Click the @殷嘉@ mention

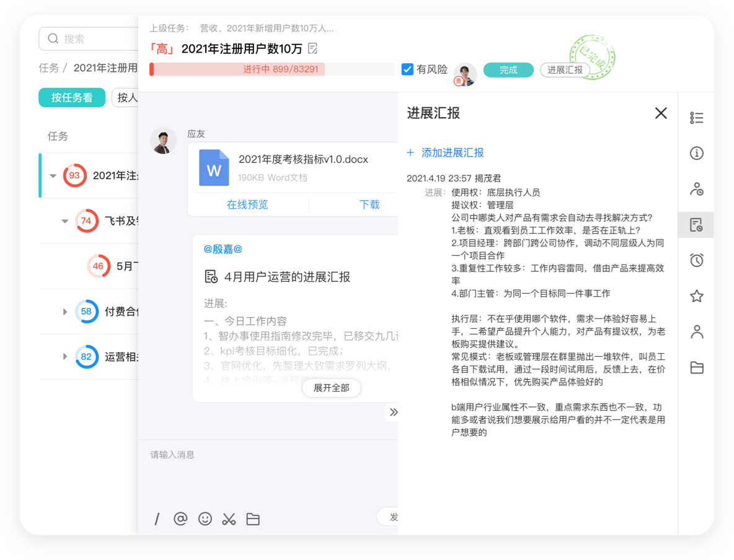223,249
